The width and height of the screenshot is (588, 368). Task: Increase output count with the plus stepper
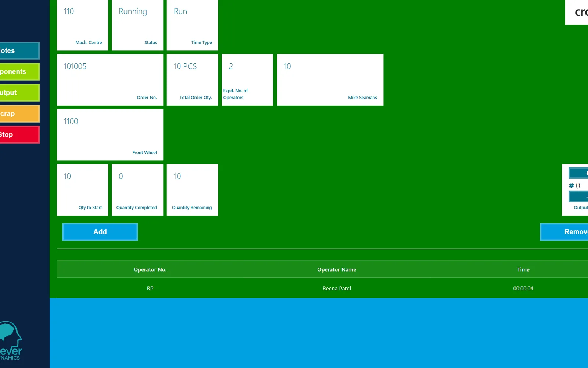[578, 173]
